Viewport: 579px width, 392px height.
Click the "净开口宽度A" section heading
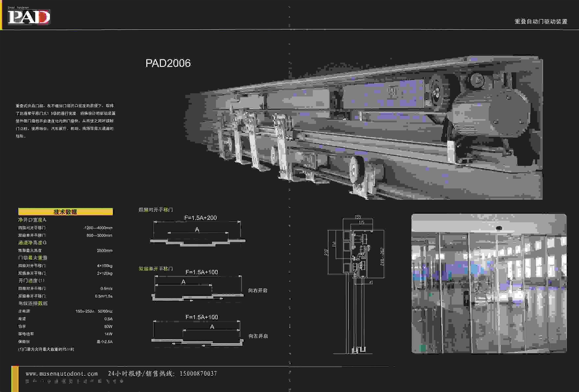pos(32,220)
